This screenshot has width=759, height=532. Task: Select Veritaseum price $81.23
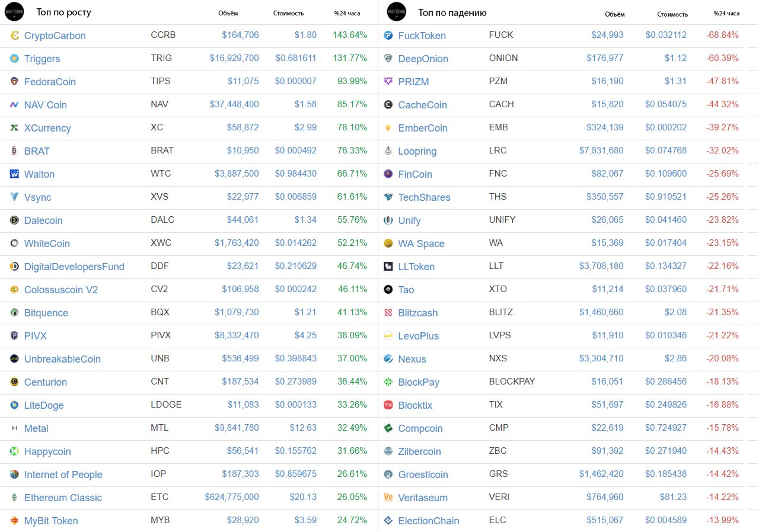[x=672, y=497]
